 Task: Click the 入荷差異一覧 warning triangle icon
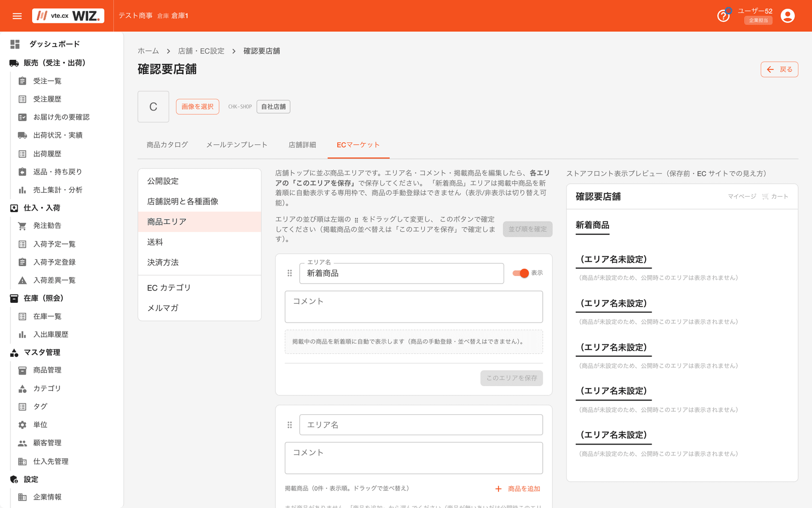(x=22, y=281)
